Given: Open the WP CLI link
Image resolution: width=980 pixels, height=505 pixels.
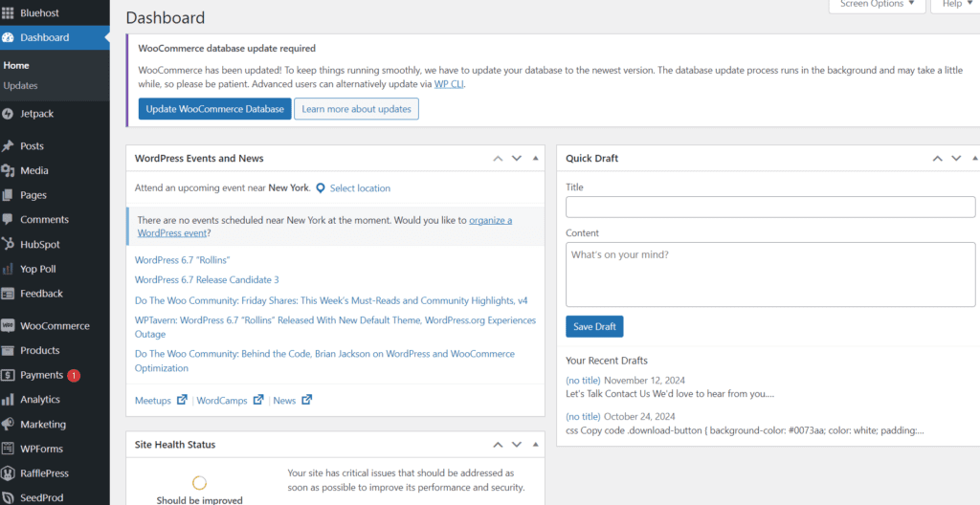Looking at the screenshot, I should pyautogui.click(x=450, y=84).
